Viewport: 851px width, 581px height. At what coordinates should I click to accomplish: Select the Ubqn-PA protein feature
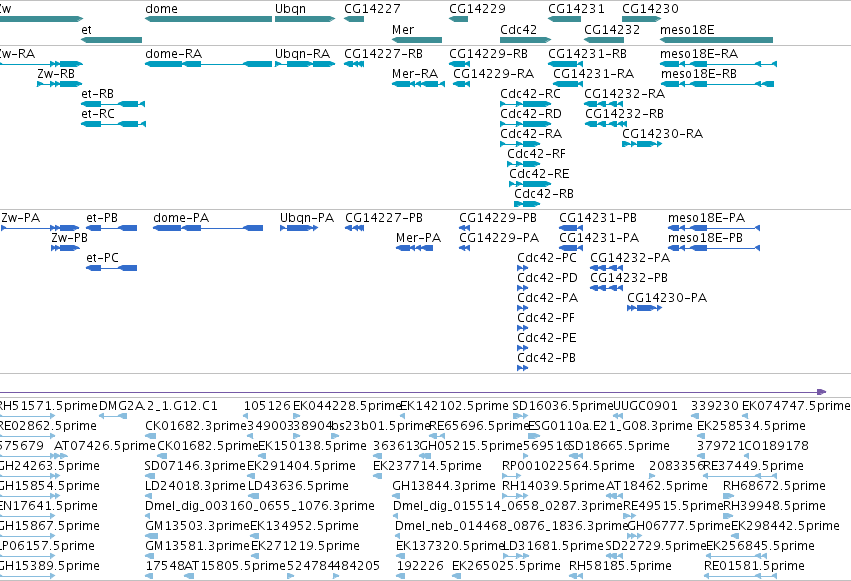point(299,228)
